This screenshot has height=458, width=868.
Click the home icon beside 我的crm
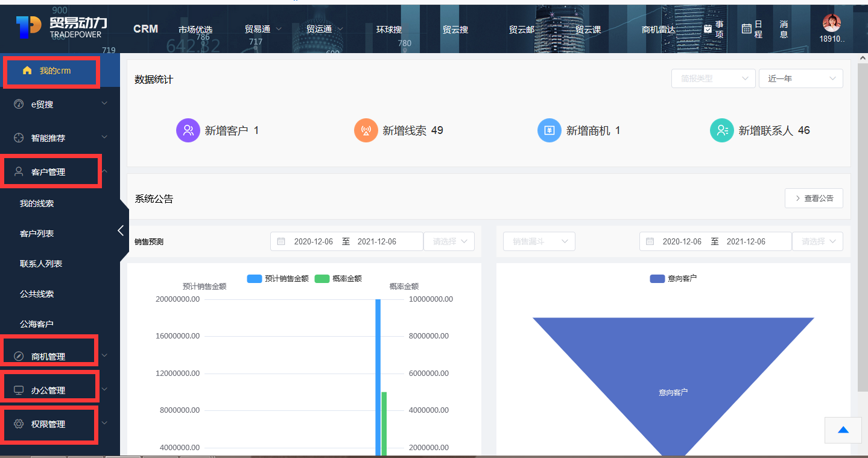tap(27, 71)
